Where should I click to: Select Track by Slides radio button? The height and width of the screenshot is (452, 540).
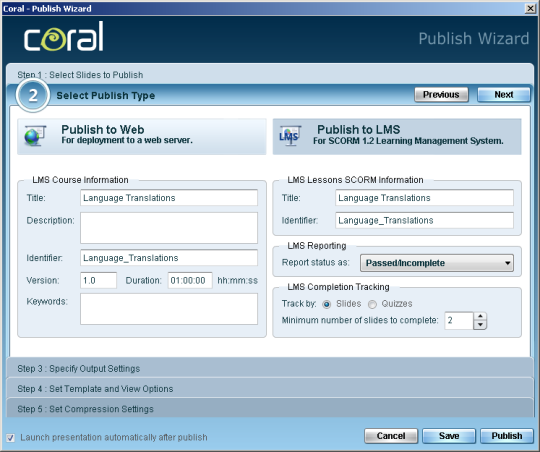pyautogui.click(x=326, y=304)
